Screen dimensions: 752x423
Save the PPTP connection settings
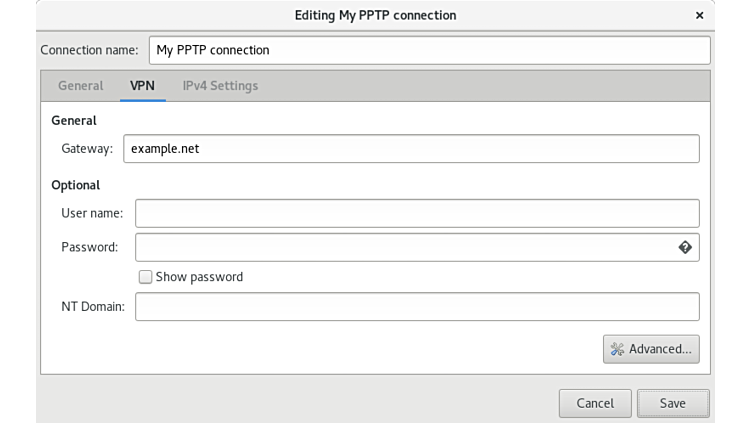coord(672,403)
